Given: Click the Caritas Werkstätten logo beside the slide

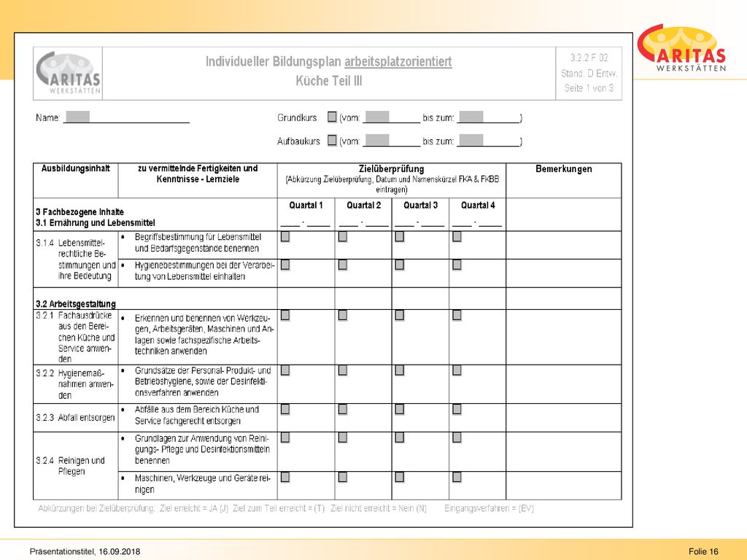Looking at the screenshot, I should [682, 49].
